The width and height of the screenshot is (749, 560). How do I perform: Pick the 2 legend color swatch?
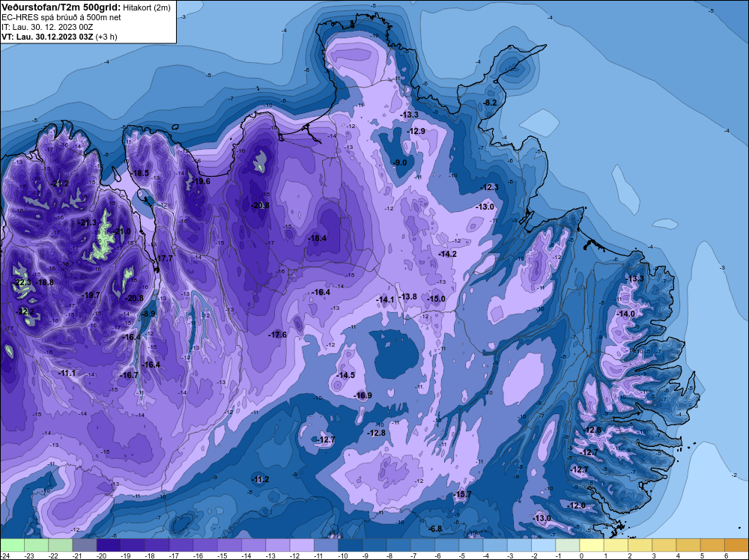point(640,545)
